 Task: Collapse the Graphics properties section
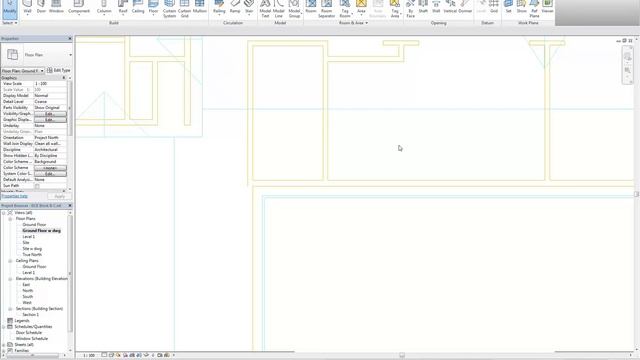point(63,78)
